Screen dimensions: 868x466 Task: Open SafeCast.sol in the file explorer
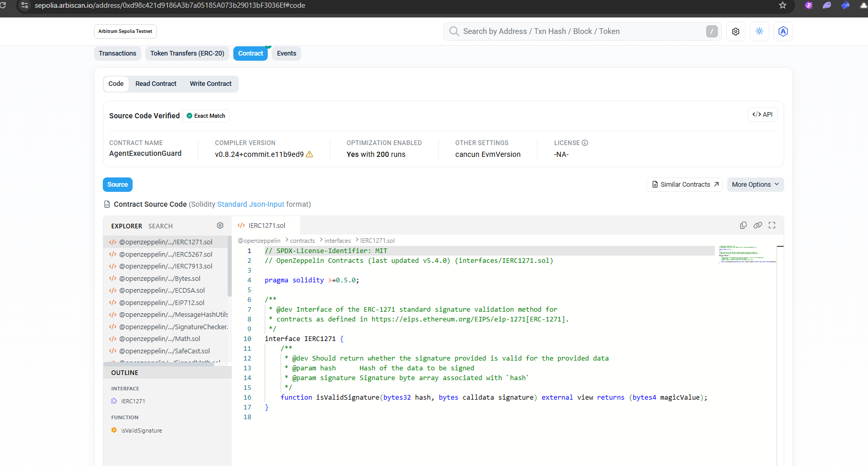click(x=165, y=351)
